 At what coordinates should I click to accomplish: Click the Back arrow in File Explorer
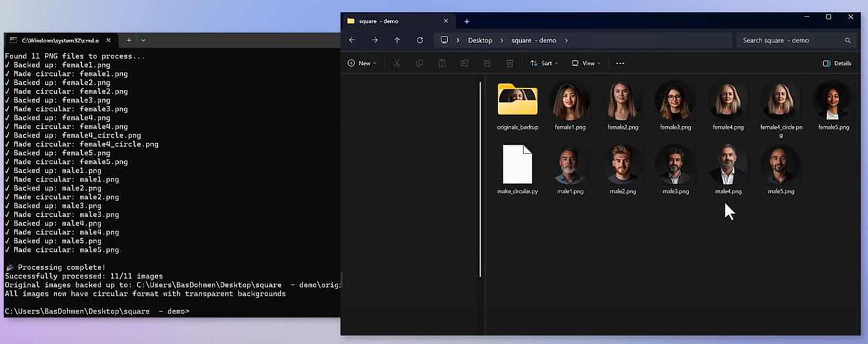[x=352, y=40]
